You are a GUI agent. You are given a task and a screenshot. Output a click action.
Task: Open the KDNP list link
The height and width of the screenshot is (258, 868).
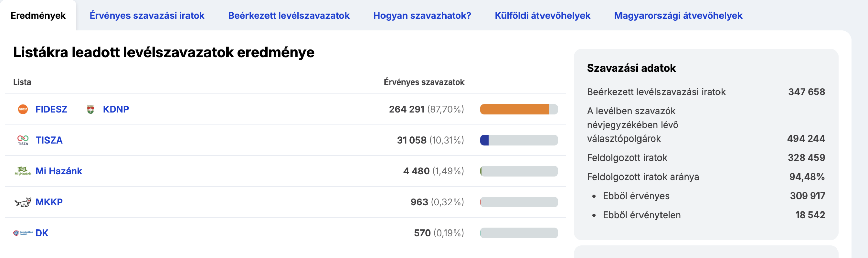pyautogui.click(x=116, y=109)
